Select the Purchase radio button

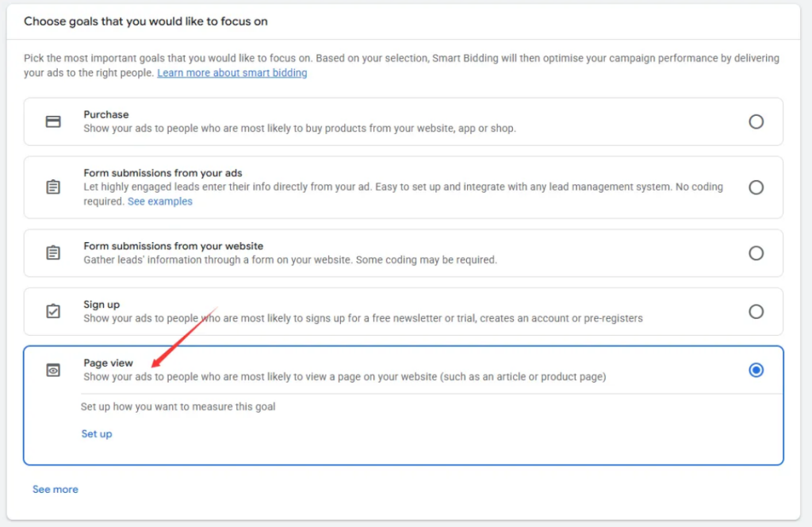pyautogui.click(x=756, y=121)
